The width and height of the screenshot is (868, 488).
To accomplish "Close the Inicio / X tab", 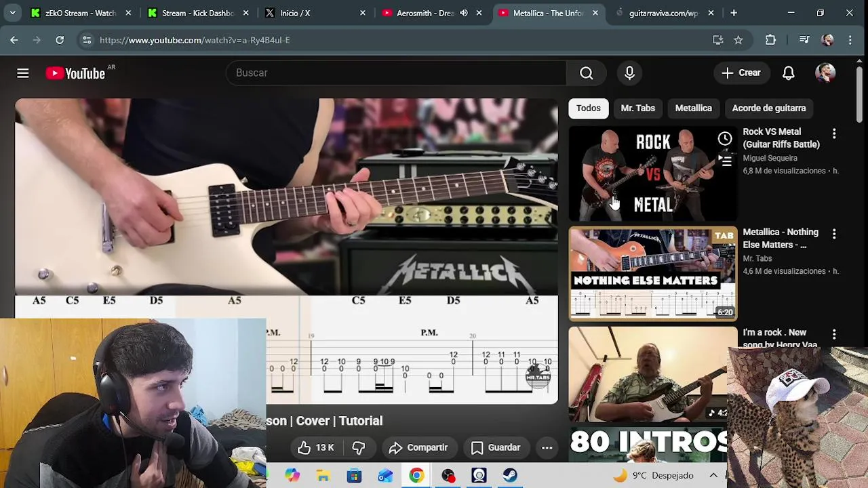I will (x=363, y=13).
